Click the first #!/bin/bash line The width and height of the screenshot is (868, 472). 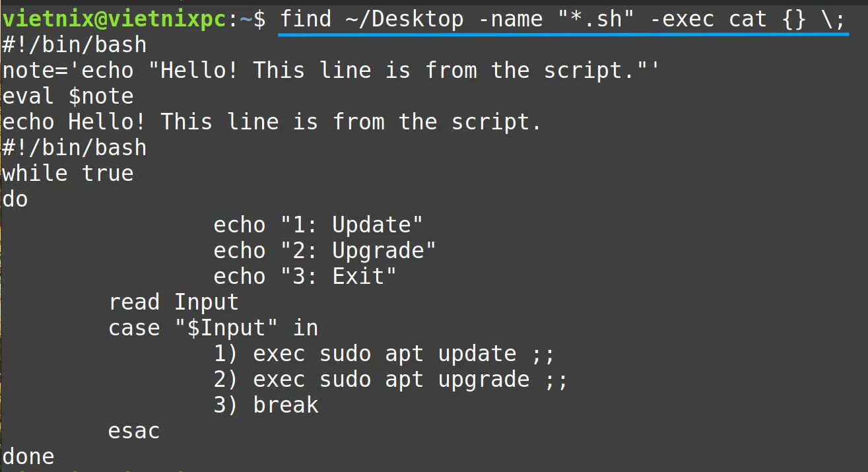[75, 45]
